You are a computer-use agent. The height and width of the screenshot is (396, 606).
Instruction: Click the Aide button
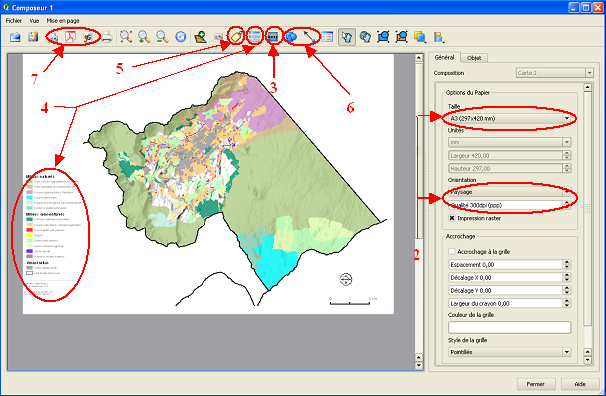(580, 384)
